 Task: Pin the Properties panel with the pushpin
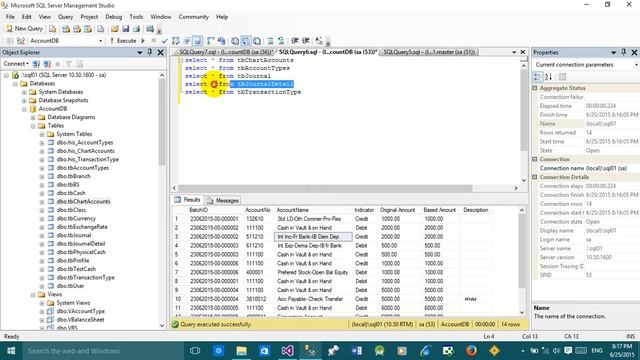(623, 52)
